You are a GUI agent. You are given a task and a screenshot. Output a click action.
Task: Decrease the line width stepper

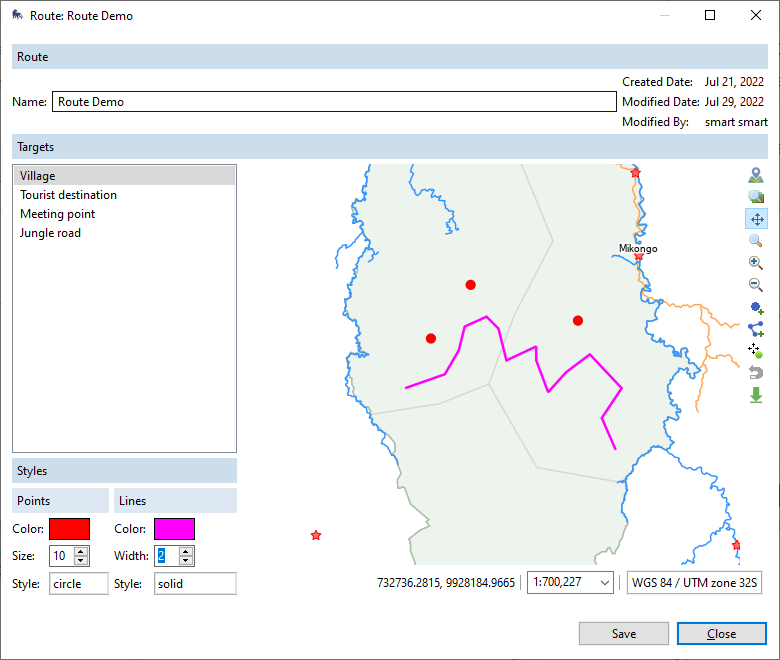pos(186,561)
